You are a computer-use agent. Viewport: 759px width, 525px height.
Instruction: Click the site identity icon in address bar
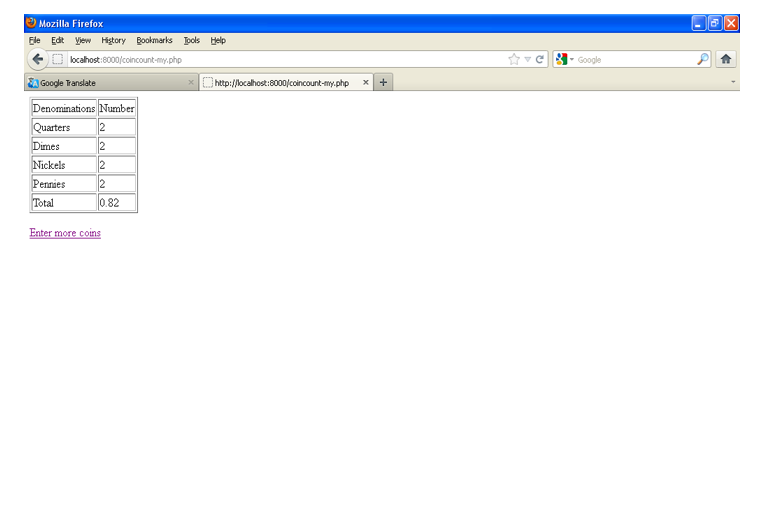coord(58,60)
